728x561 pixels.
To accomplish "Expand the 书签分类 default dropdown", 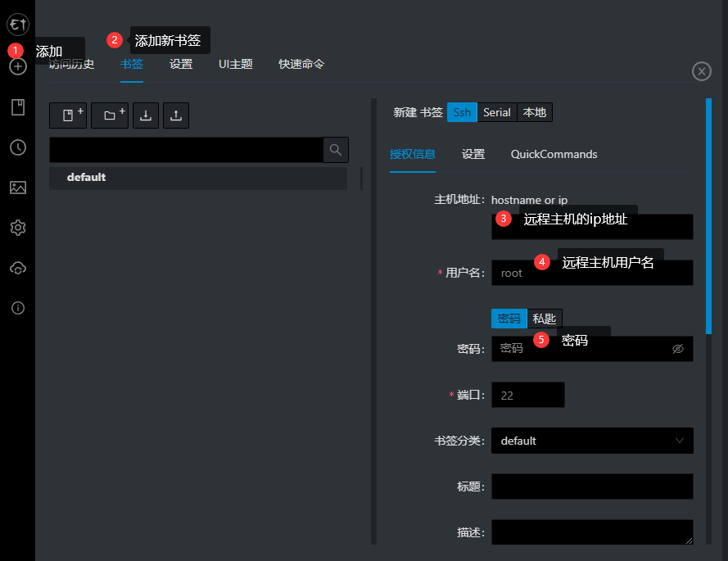I will coord(592,441).
